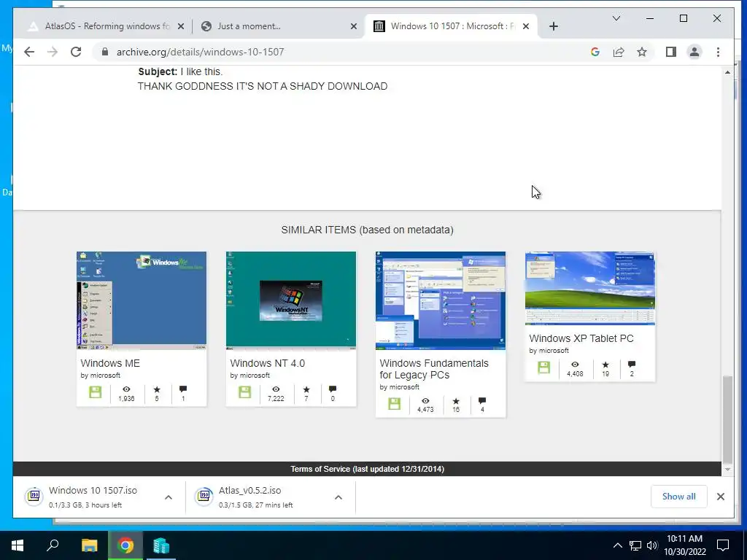Click the address bar URL field
The height and width of the screenshot is (560, 747).
343,52
